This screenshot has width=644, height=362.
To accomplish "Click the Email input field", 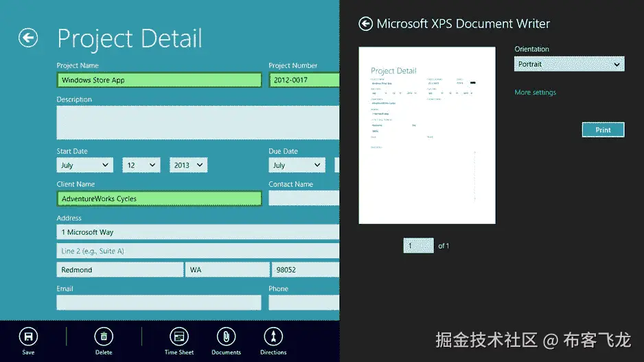I will (159, 303).
